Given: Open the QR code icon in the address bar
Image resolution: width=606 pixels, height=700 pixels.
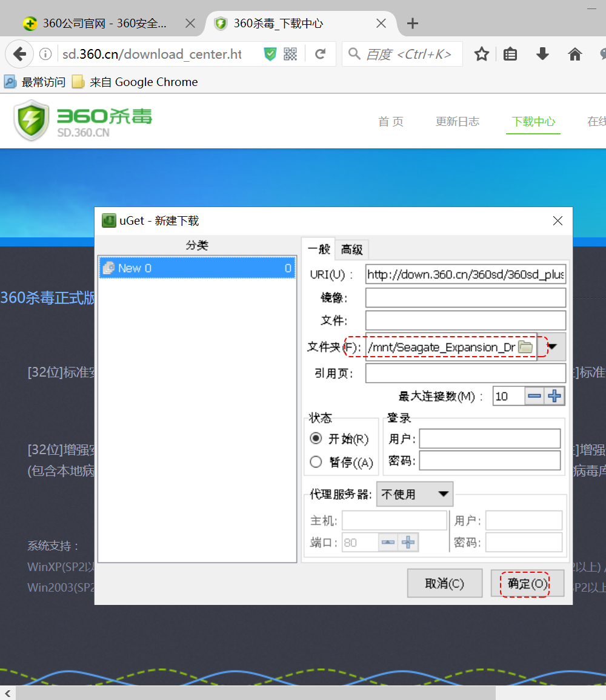Looking at the screenshot, I should point(290,54).
